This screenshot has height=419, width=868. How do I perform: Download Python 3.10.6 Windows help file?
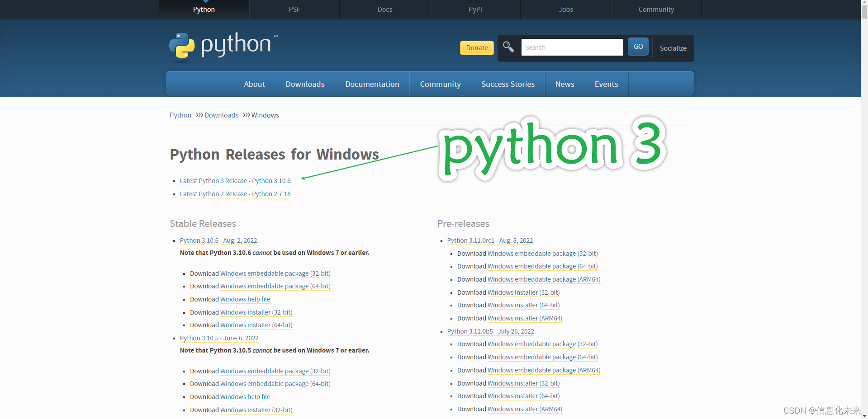click(x=245, y=299)
